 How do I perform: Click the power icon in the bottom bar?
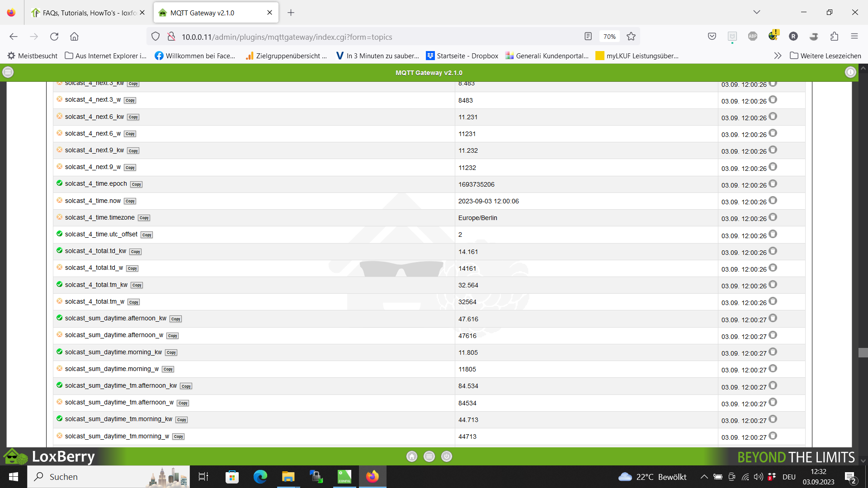(x=446, y=457)
